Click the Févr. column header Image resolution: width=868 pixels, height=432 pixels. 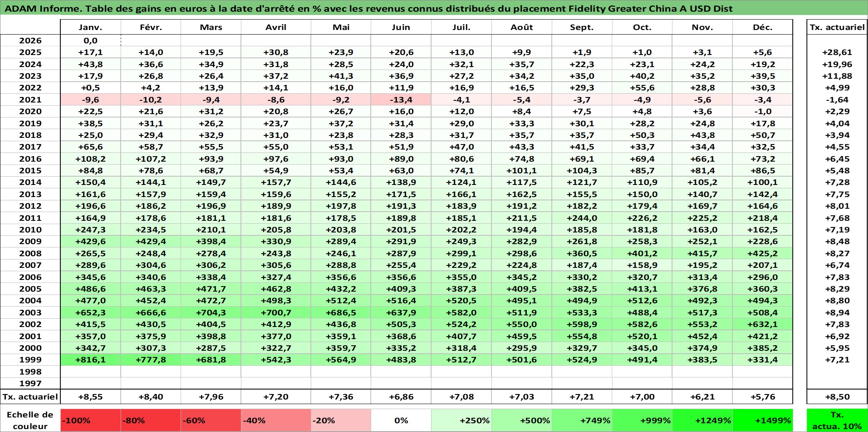point(151,27)
